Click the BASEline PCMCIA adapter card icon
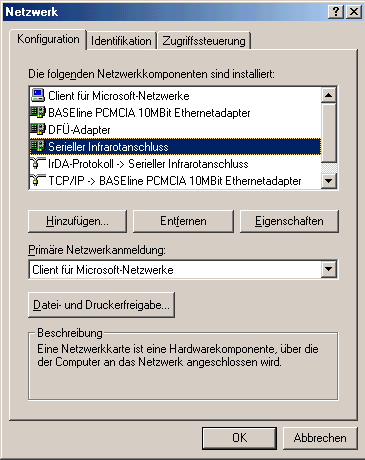The width and height of the screenshot is (365, 460). tap(38, 112)
